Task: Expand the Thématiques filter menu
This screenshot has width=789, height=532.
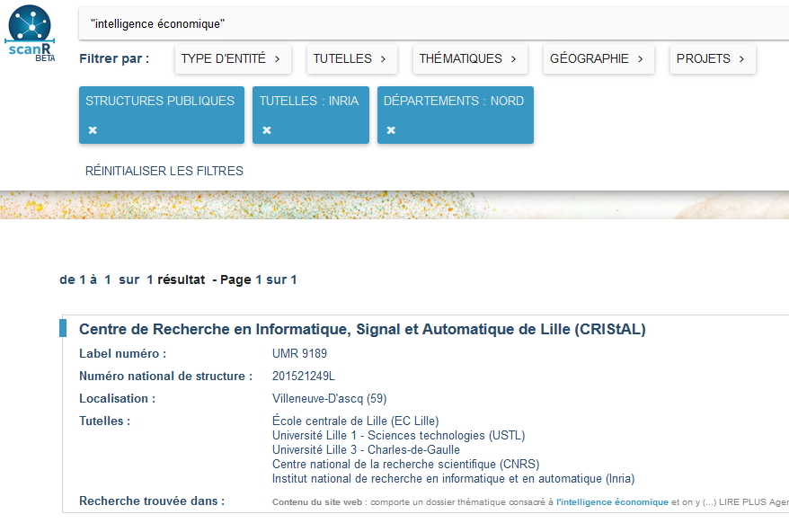Action: [x=470, y=59]
